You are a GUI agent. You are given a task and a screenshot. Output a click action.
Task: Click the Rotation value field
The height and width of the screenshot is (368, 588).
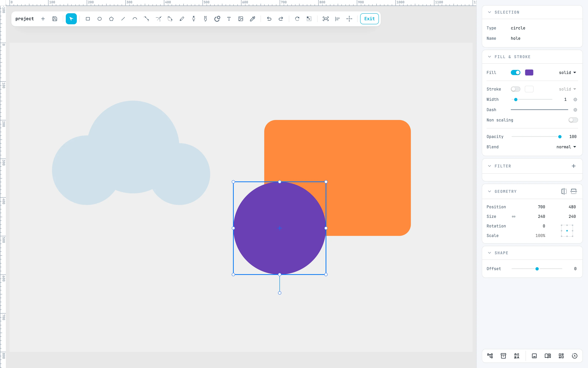[x=544, y=226]
